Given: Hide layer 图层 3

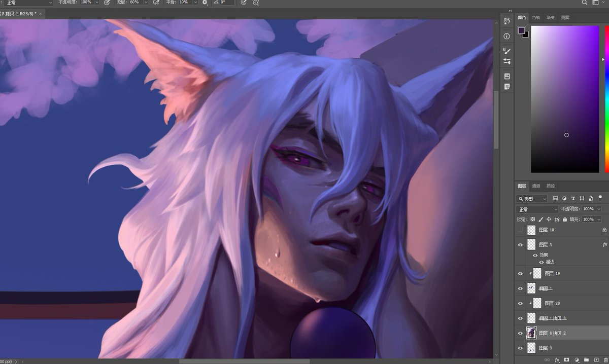Looking at the screenshot, I should [520, 244].
